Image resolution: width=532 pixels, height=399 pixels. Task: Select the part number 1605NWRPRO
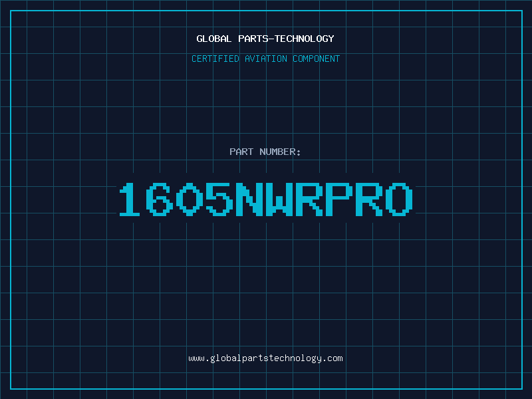click(x=266, y=199)
